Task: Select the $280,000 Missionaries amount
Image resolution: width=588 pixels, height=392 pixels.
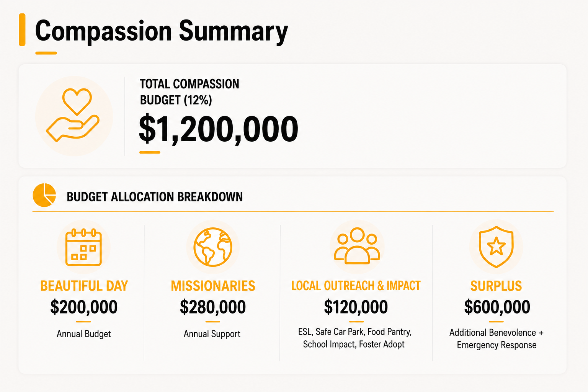Action: click(213, 307)
